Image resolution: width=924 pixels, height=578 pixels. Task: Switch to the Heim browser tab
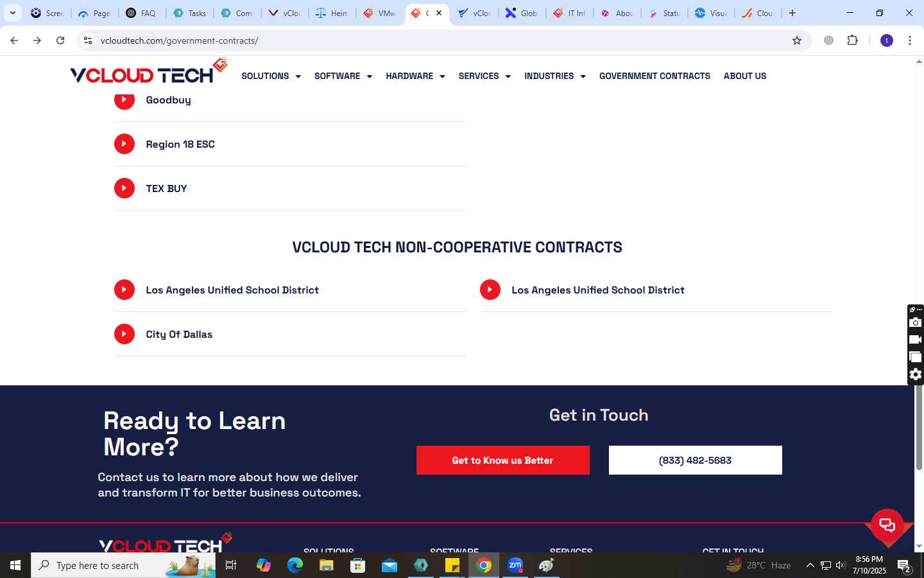pos(332,13)
